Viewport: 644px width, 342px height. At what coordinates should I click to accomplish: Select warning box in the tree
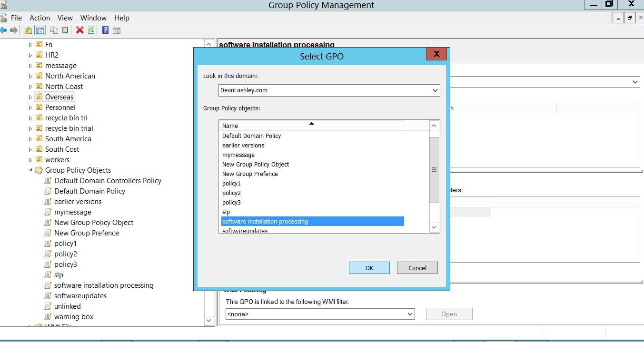point(74,317)
